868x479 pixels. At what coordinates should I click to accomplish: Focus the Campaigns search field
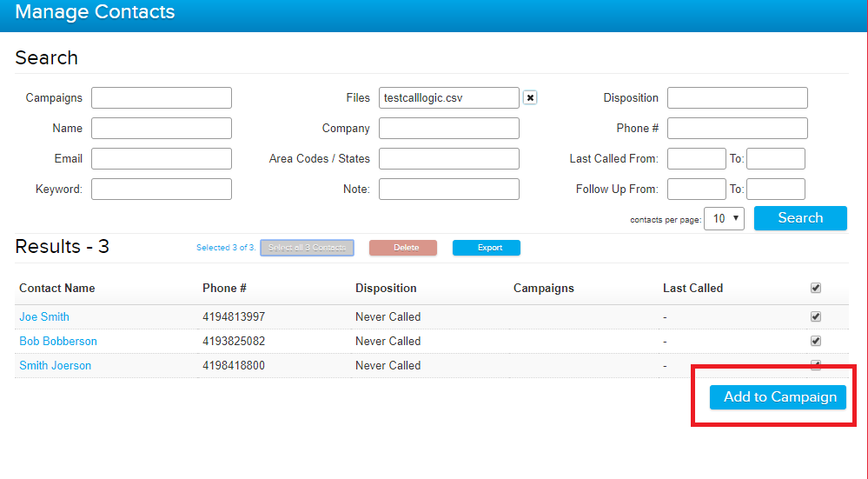tap(162, 98)
